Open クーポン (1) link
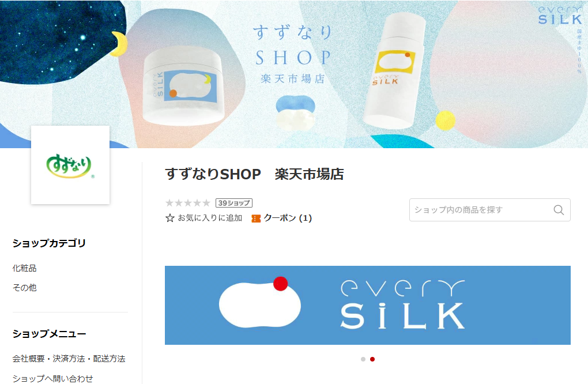588x384 pixels. click(288, 218)
